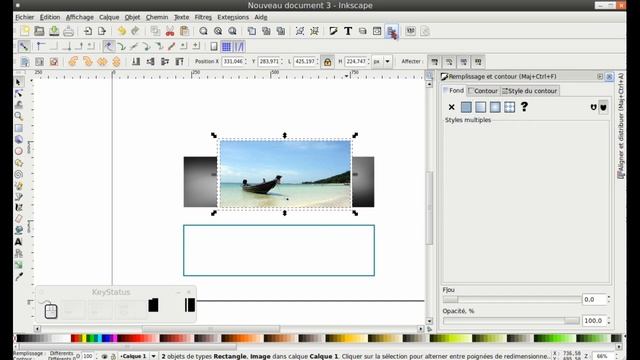Cut selection with scissors icon
Viewport: 640px width, 360px height.
coord(170,31)
